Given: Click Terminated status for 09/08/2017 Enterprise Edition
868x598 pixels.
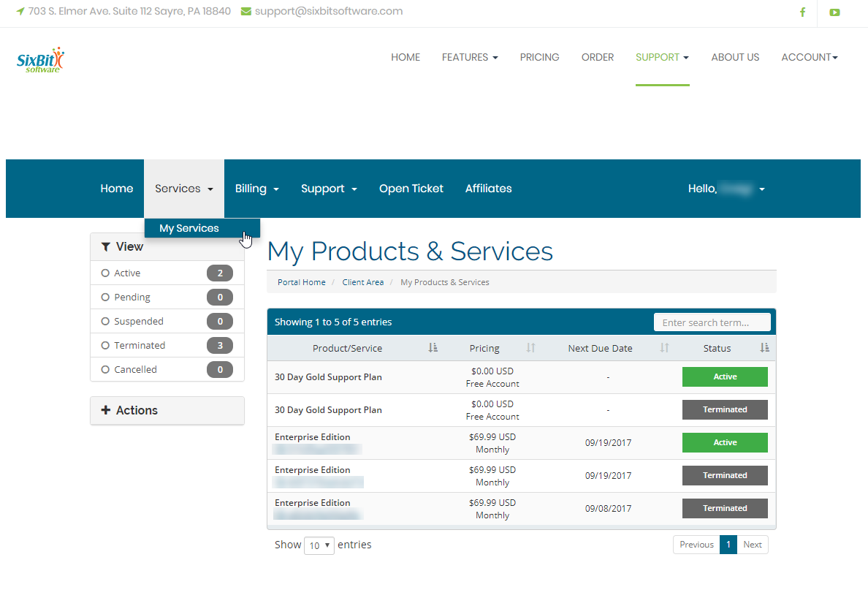Looking at the screenshot, I should [726, 508].
